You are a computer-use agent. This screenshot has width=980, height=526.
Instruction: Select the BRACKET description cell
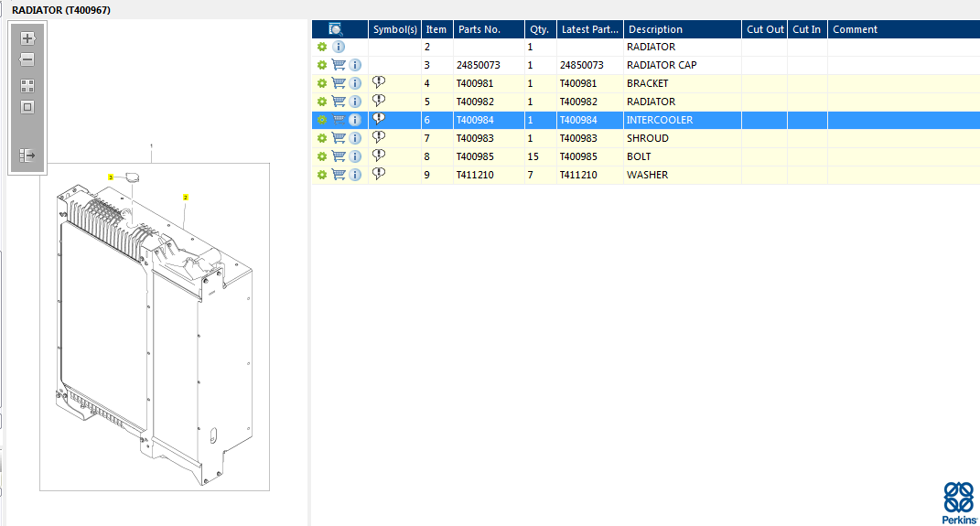[x=682, y=83]
